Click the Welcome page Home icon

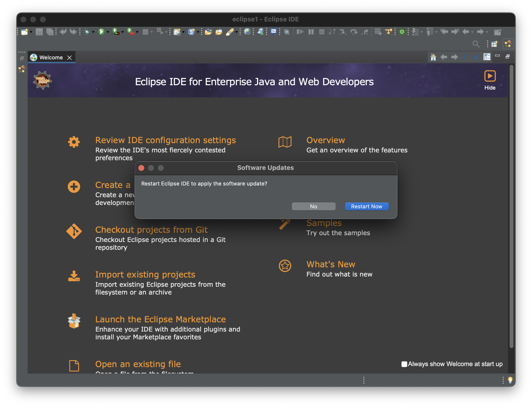pyautogui.click(x=433, y=57)
